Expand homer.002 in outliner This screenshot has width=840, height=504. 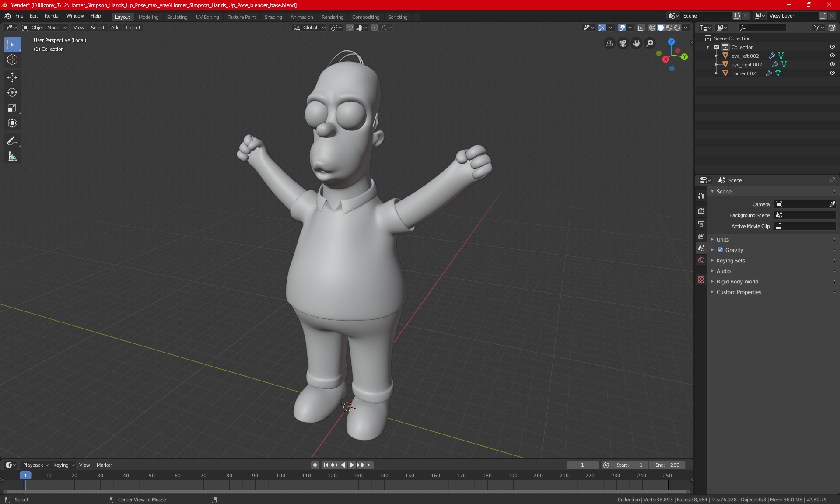[x=716, y=73]
